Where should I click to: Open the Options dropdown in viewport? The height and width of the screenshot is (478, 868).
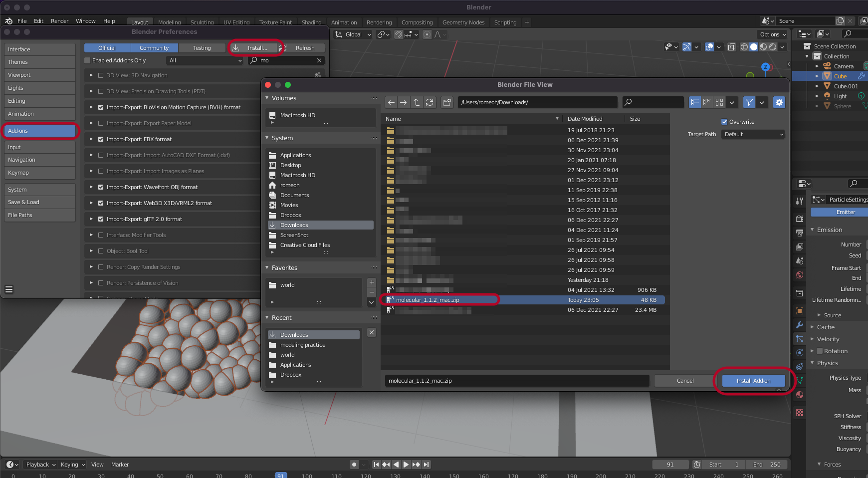[x=773, y=34]
